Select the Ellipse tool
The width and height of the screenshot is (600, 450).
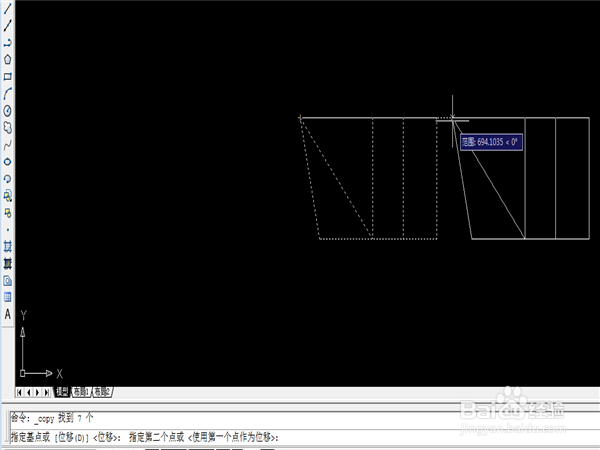click(x=8, y=162)
